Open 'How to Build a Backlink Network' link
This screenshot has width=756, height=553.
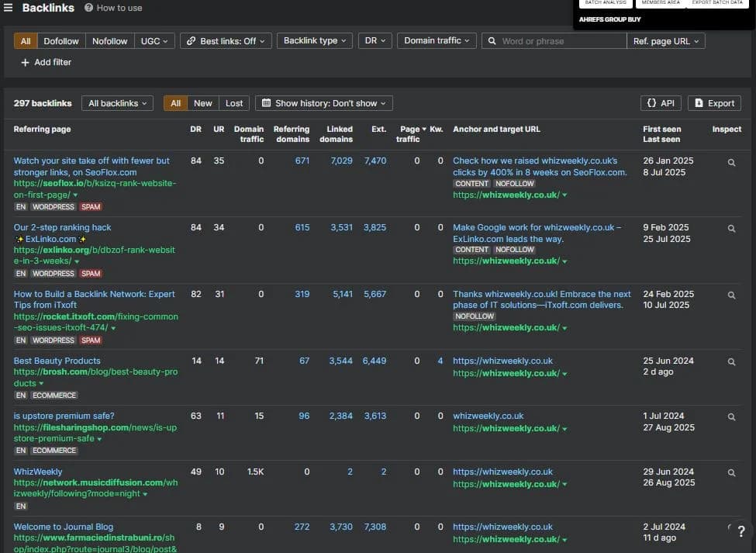click(x=94, y=299)
